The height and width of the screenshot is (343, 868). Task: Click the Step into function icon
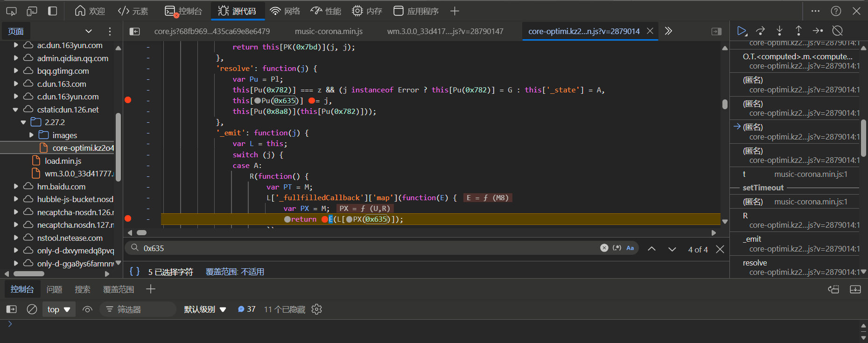779,31
